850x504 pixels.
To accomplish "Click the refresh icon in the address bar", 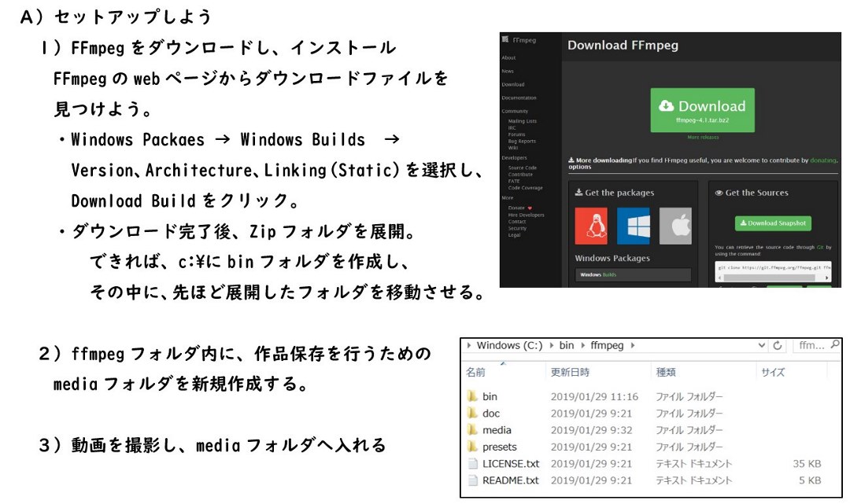I will pos(777,345).
